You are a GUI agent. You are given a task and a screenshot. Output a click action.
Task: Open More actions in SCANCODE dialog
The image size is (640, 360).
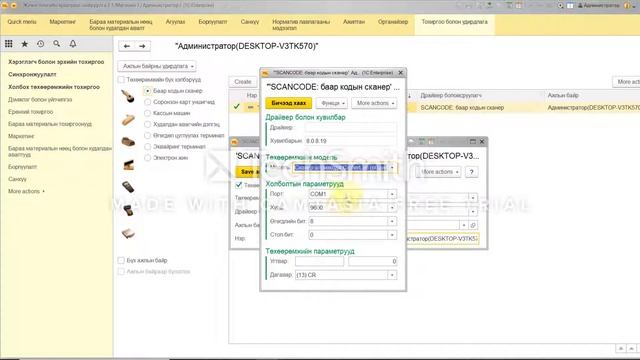[375, 103]
